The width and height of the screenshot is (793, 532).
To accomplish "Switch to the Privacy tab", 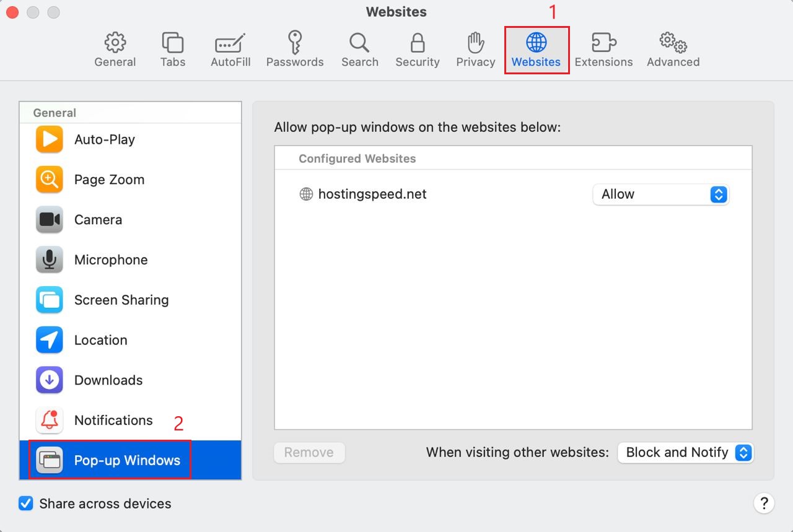I will pos(475,49).
